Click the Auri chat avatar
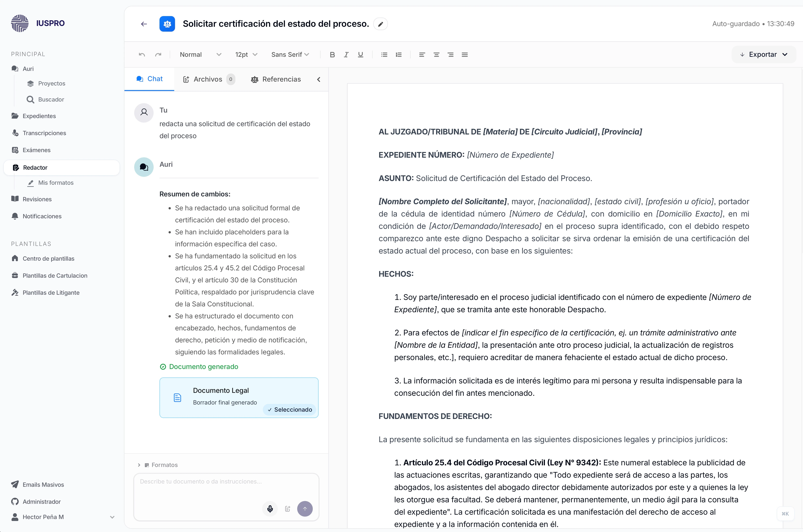Viewport: 803px width, 532px height. pyautogui.click(x=144, y=167)
